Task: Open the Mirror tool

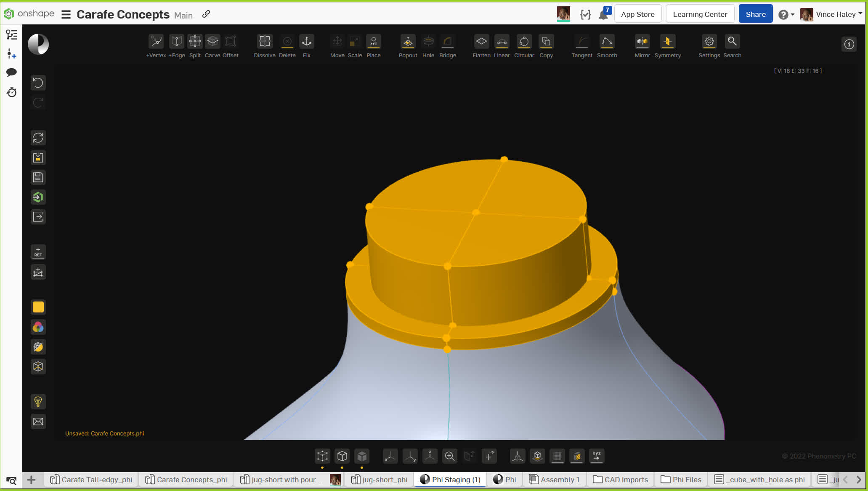Action: pyautogui.click(x=642, y=42)
